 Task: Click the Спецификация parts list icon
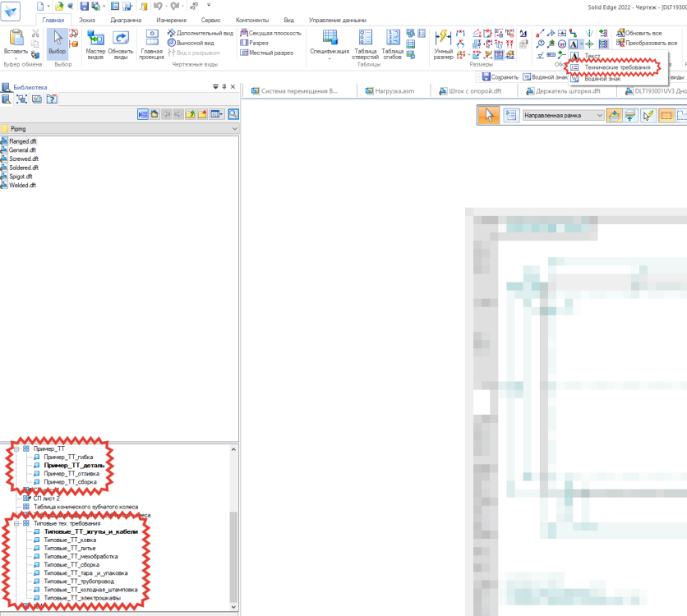[x=330, y=38]
